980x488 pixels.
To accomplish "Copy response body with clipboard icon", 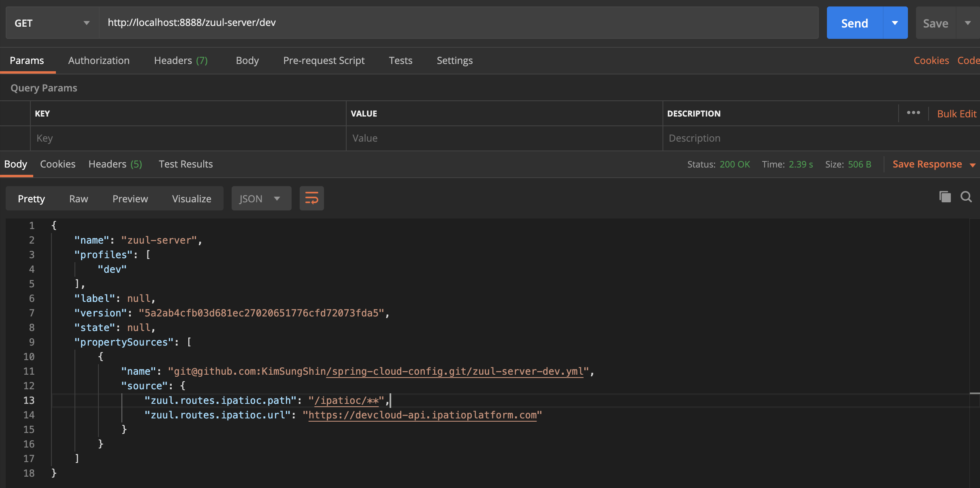I will (x=945, y=197).
